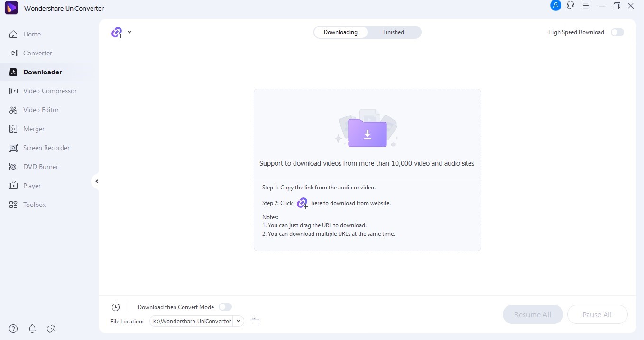The image size is (644, 340).
Task: Click the Toolbox grid icon
Action: (x=14, y=205)
